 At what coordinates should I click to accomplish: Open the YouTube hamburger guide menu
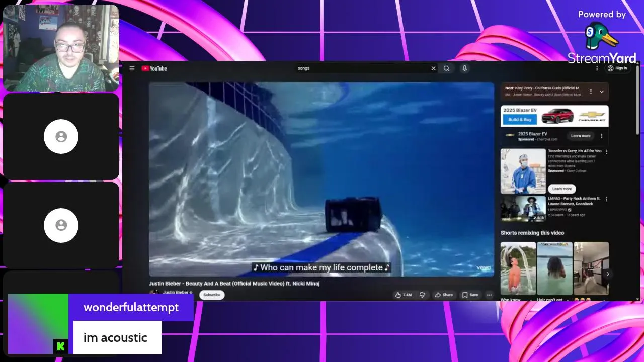tap(132, 68)
